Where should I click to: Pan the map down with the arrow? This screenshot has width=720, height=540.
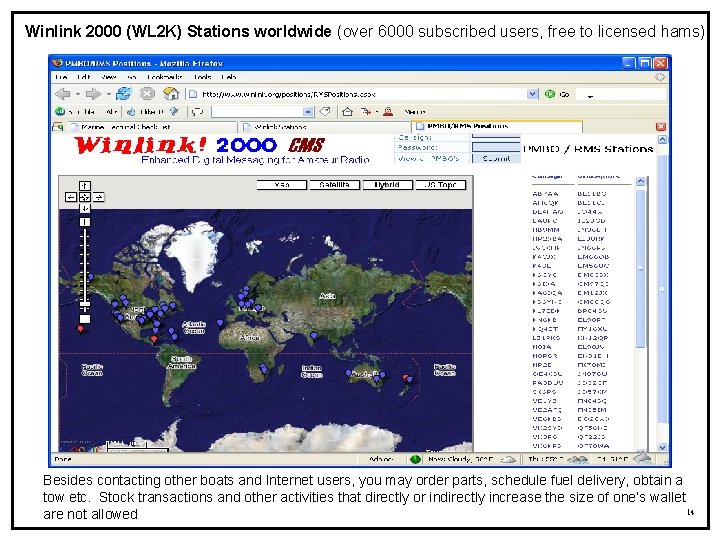point(84,208)
